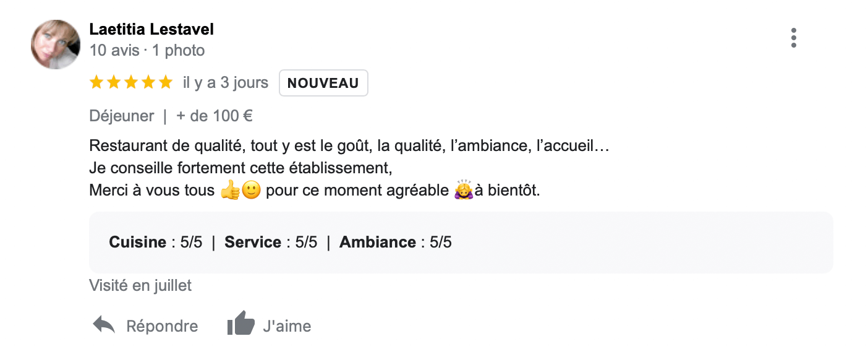
Task: Click the bowing person emoji in review
Action: point(463,189)
